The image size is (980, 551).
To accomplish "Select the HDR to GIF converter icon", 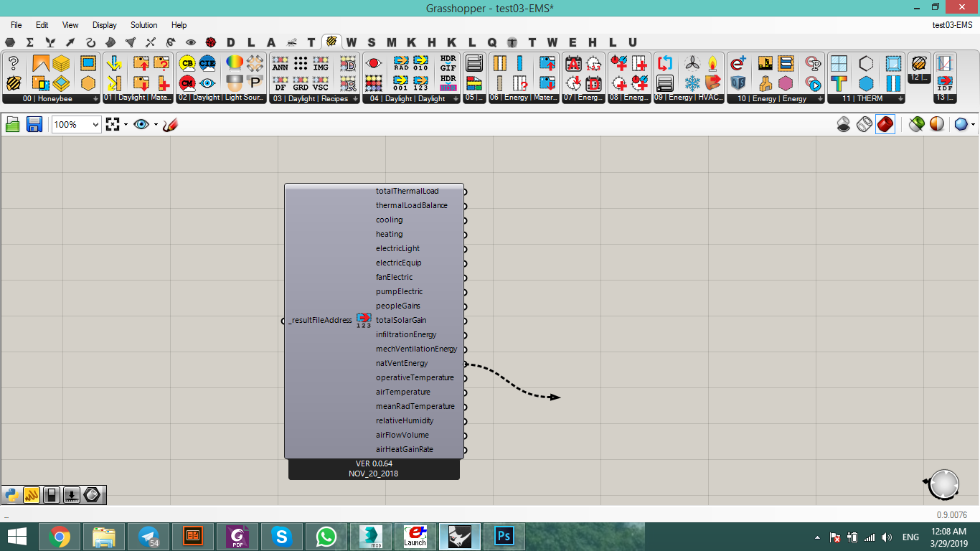I will (448, 63).
